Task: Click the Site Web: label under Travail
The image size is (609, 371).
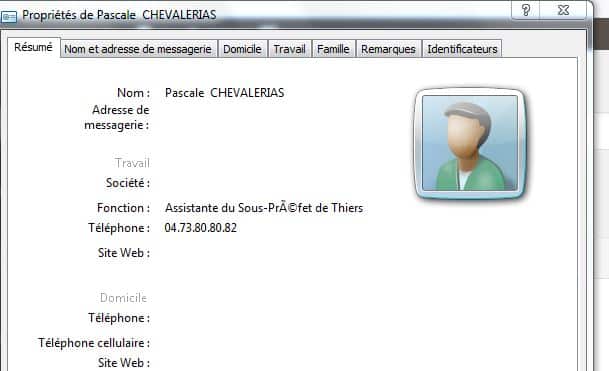Action: (x=124, y=253)
